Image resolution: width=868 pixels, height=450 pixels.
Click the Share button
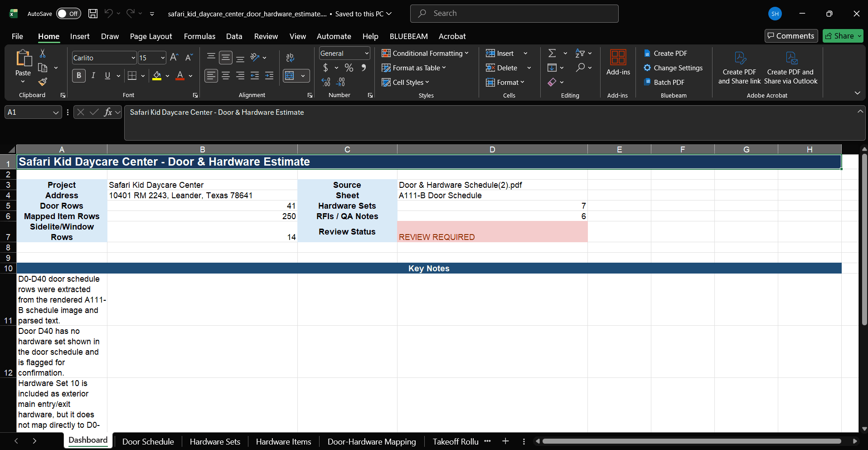point(843,36)
